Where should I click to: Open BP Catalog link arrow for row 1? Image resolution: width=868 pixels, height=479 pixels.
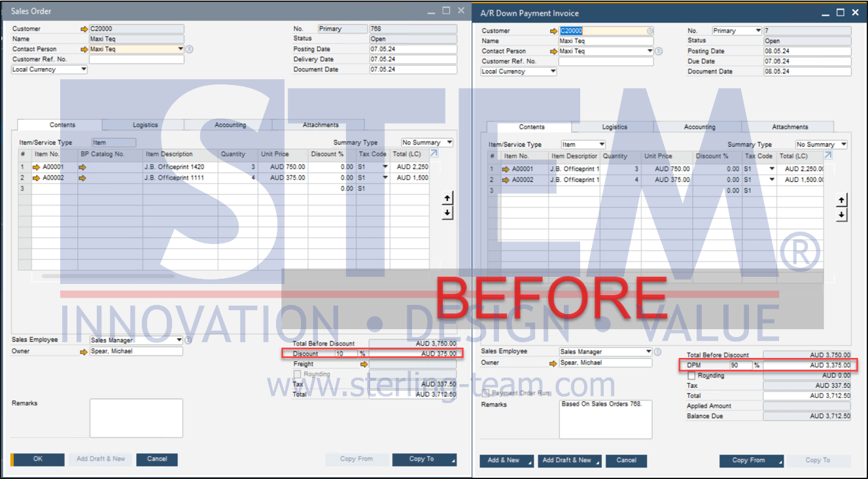pyautogui.click(x=82, y=167)
